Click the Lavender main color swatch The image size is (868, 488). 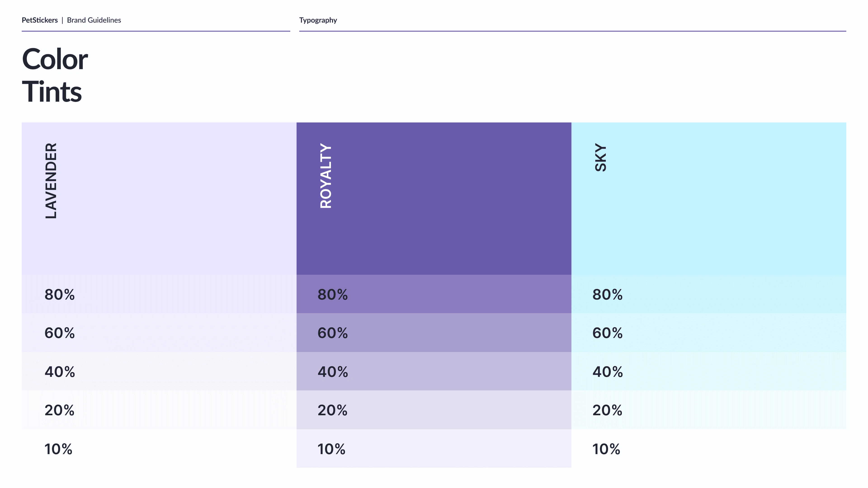(x=159, y=198)
